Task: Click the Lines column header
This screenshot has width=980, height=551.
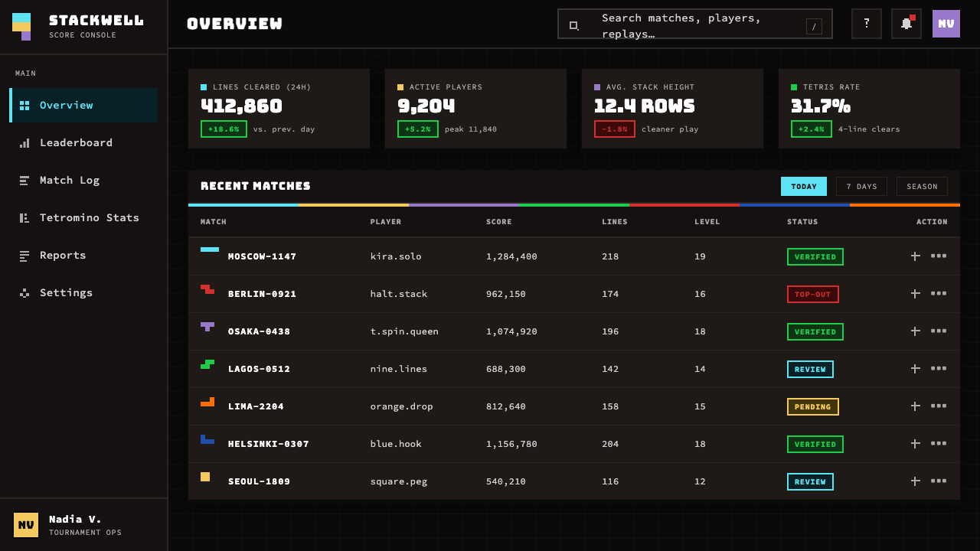Action: coord(615,222)
